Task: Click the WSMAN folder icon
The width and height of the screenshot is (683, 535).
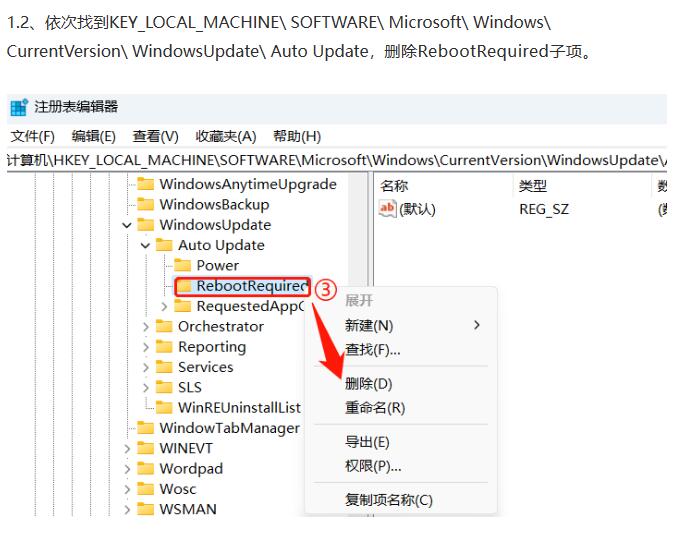Action: pyautogui.click(x=146, y=509)
